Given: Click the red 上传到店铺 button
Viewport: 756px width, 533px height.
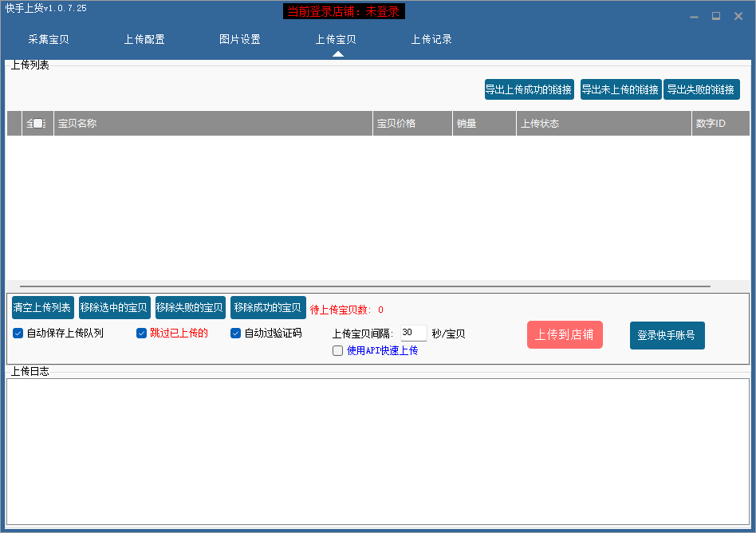Looking at the screenshot, I should 565,335.
